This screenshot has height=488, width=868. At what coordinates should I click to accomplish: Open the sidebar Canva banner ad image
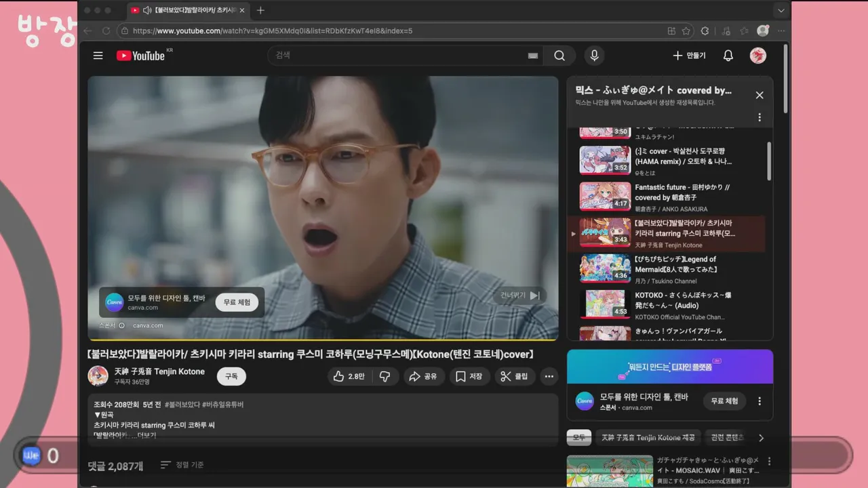[670, 367]
